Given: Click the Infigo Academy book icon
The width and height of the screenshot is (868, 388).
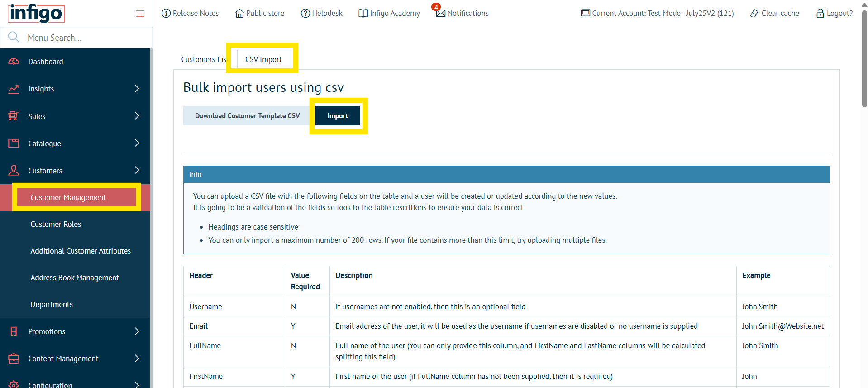Looking at the screenshot, I should click(363, 13).
